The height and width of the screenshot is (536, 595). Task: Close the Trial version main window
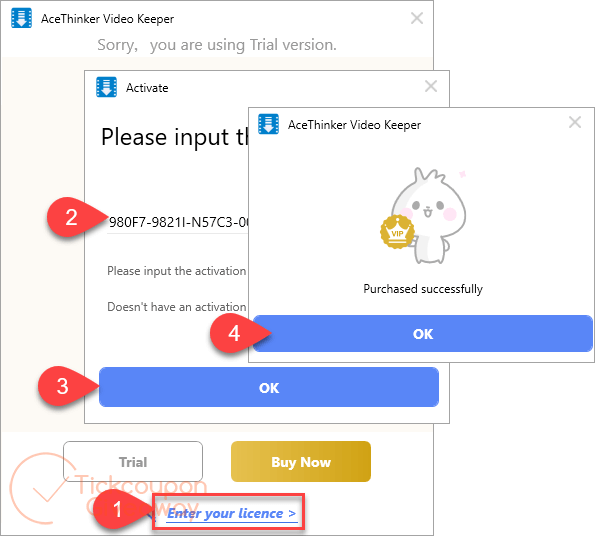[x=417, y=18]
